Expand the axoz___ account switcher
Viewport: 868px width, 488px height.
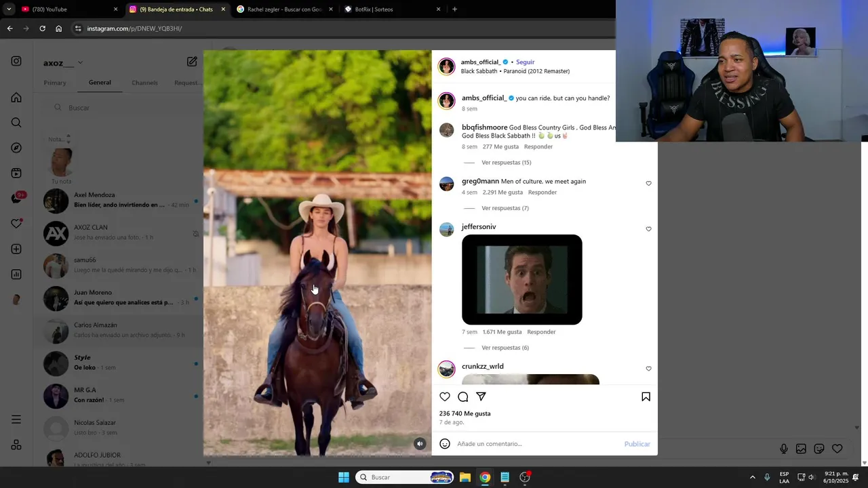63,63
